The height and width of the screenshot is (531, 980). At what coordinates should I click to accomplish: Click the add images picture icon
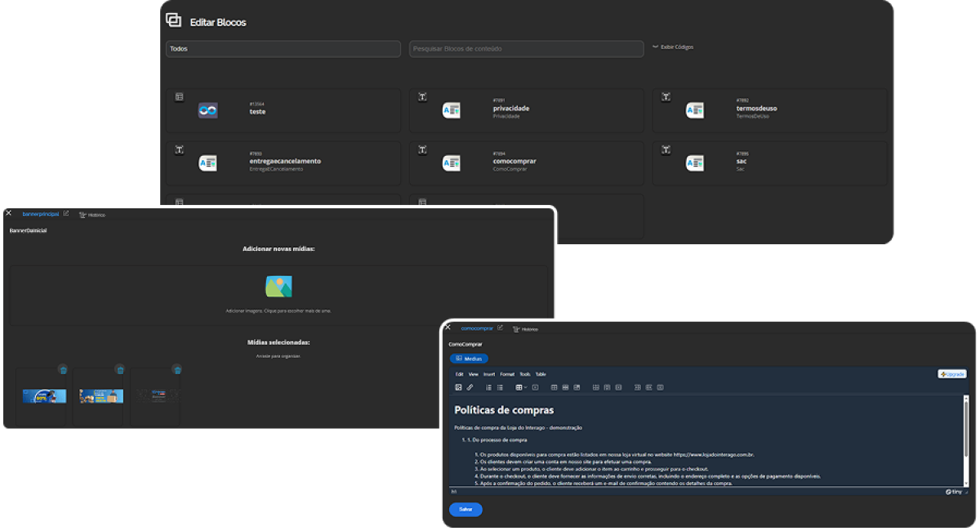pos(278,286)
